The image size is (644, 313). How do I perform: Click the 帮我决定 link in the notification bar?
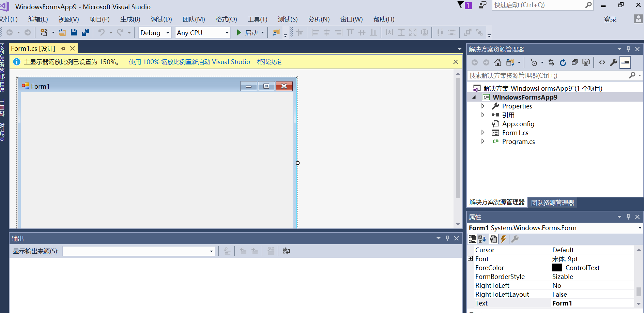coord(269,62)
